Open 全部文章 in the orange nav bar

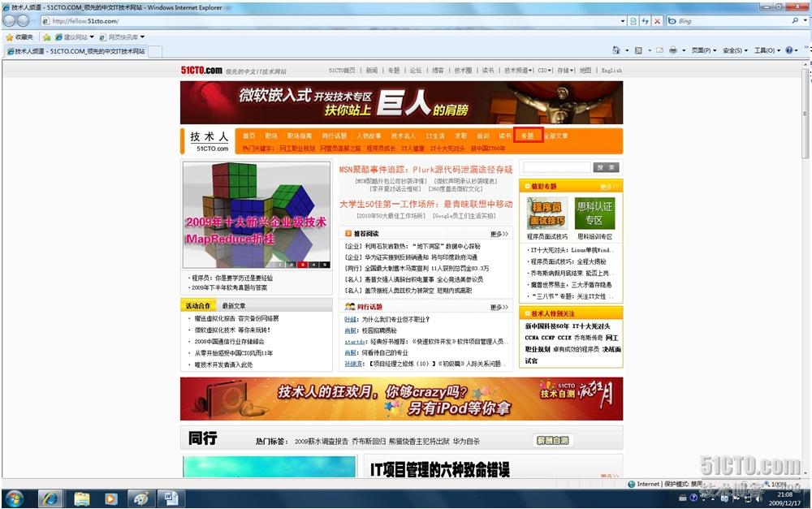(x=555, y=136)
